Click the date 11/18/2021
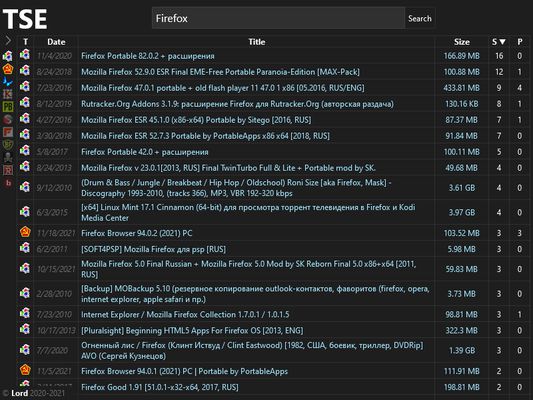 (56, 233)
